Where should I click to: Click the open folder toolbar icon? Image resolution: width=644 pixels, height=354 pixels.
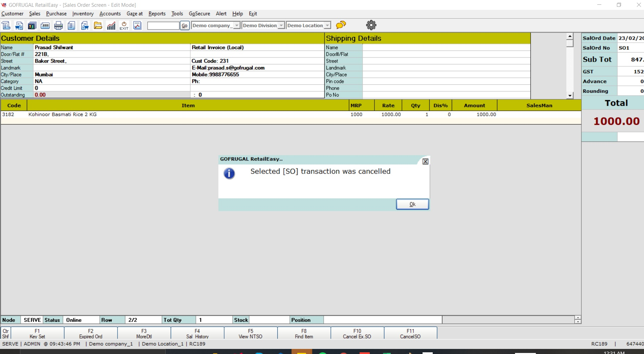(x=98, y=25)
